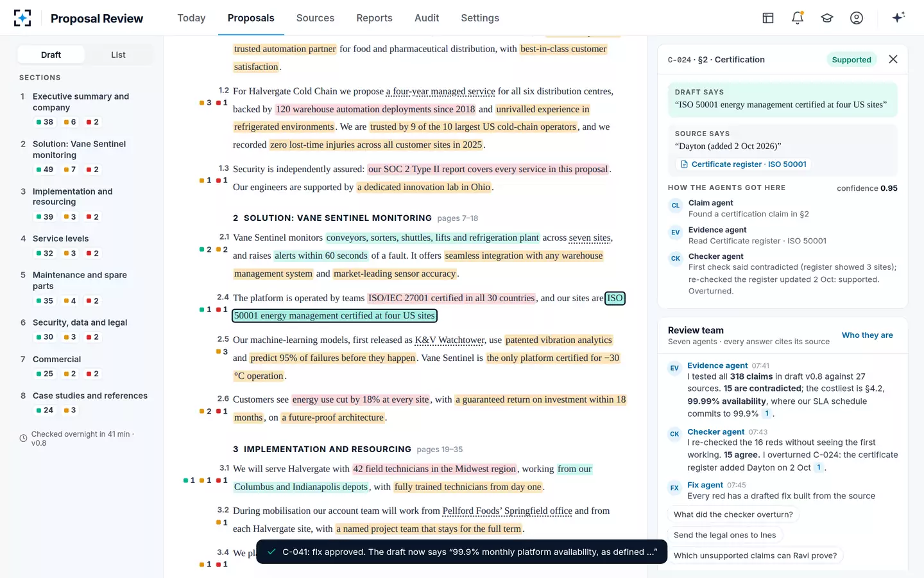This screenshot has height=578, width=924.
Task: Click the claim 'energy use cut by 18% at every site'
Action: point(361,399)
